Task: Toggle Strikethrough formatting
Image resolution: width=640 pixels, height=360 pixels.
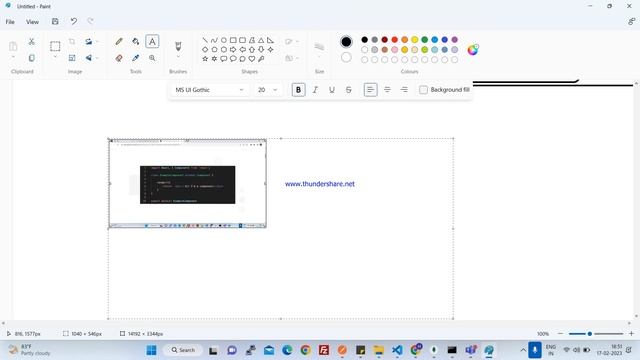Action: pos(349,90)
